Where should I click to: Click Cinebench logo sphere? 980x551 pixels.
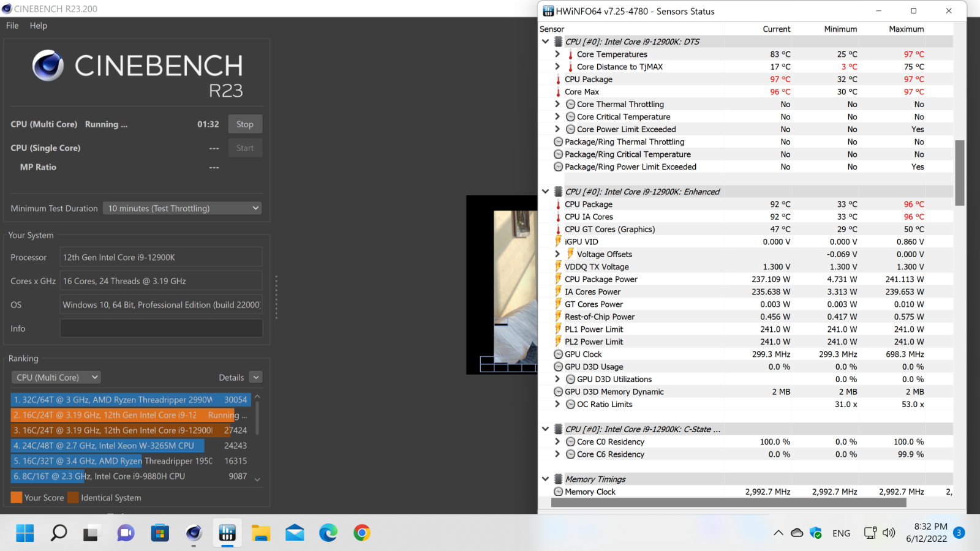[48, 66]
